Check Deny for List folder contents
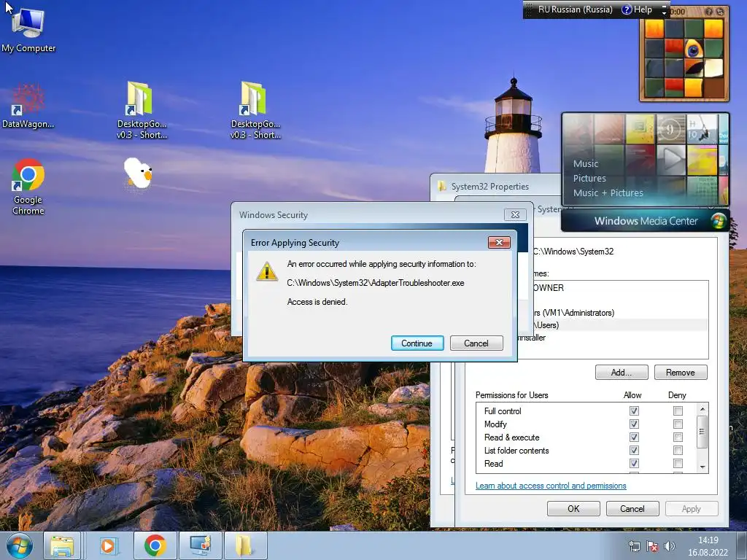747x560 pixels. 678,450
